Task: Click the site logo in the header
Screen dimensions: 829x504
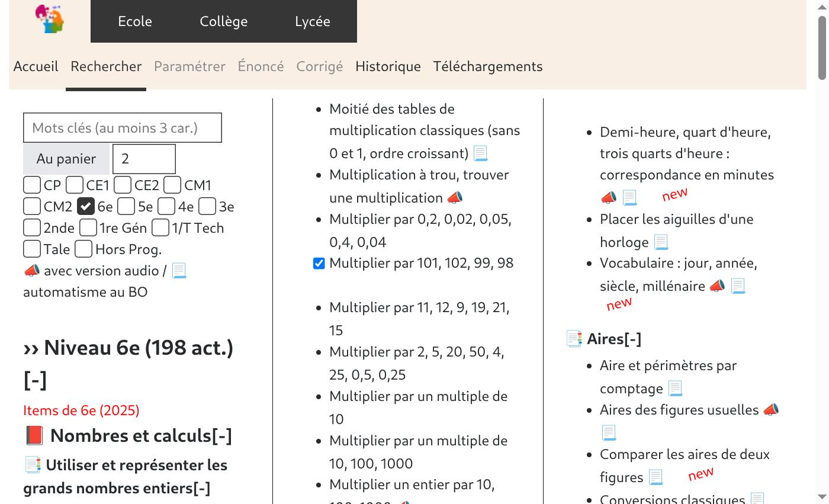Action: pos(50,19)
